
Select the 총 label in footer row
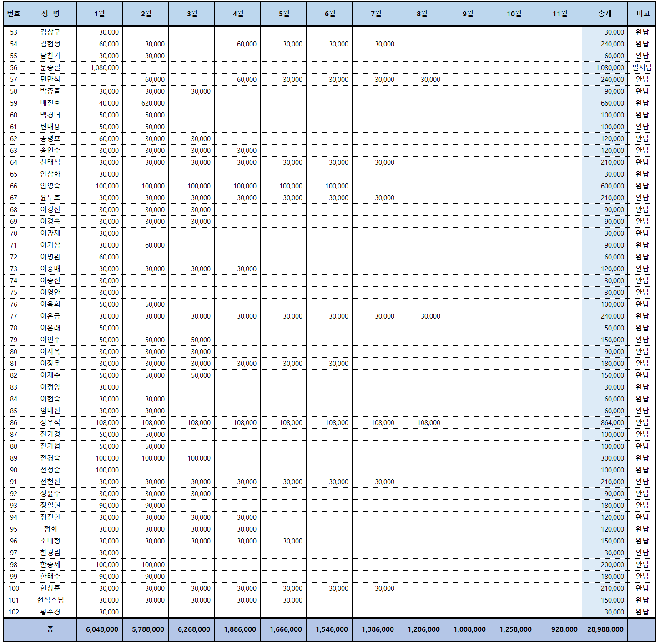tap(50, 629)
